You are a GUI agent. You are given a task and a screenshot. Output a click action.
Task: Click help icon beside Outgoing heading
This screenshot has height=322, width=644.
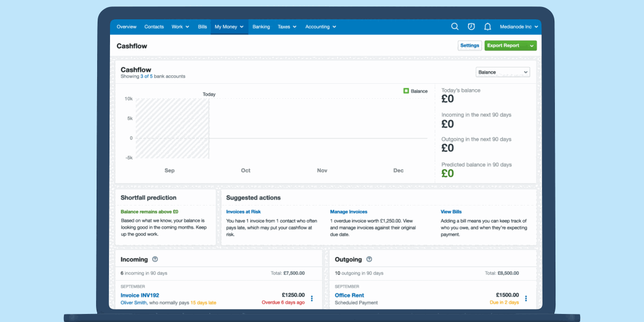[x=369, y=259]
